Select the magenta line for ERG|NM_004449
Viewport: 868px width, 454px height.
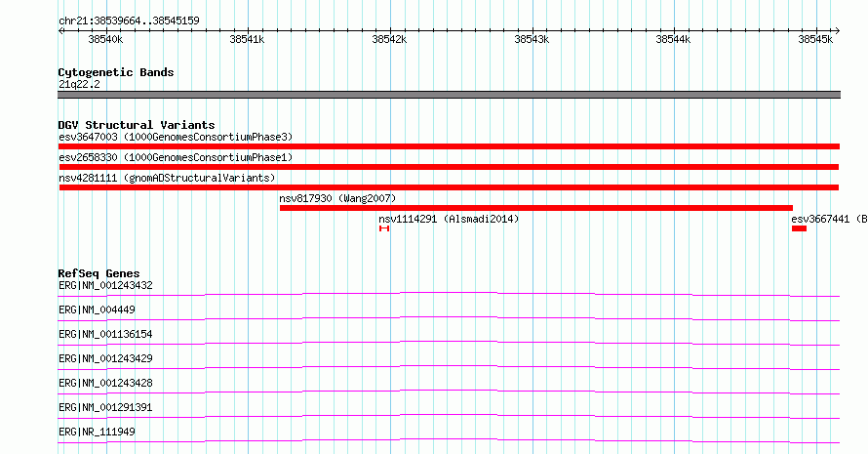pos(449,318)
